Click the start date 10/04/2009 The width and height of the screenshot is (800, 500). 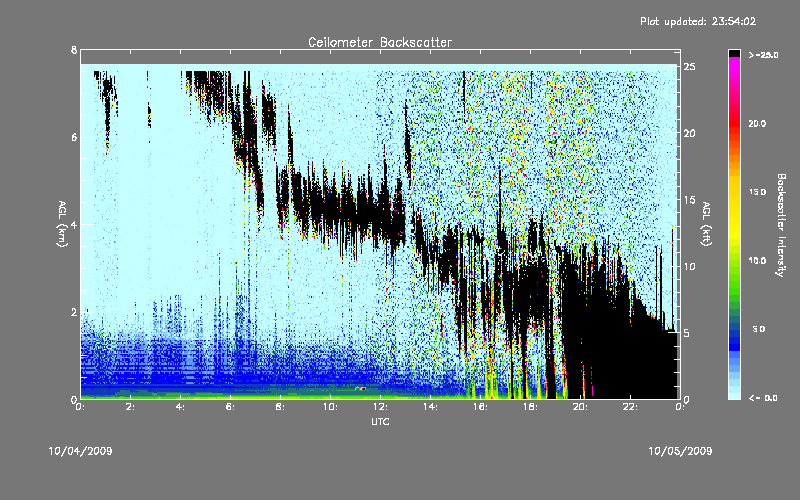click(80, 451)
